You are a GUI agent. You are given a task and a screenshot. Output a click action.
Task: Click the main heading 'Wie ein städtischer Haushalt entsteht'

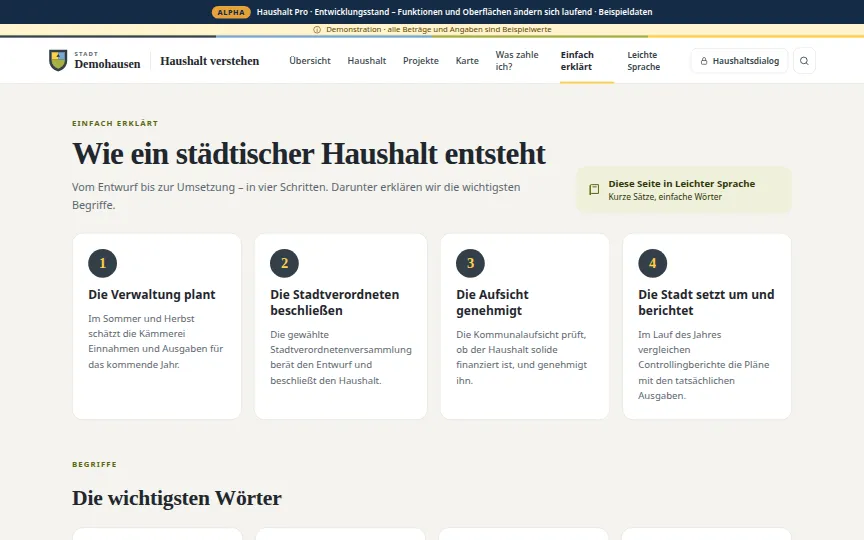(x=309, y=154)
